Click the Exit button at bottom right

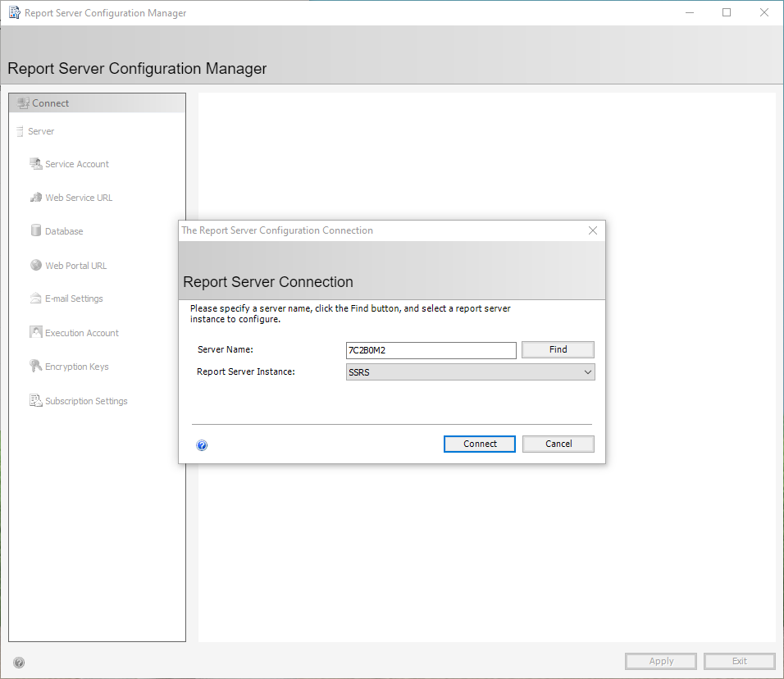[740, 661]
